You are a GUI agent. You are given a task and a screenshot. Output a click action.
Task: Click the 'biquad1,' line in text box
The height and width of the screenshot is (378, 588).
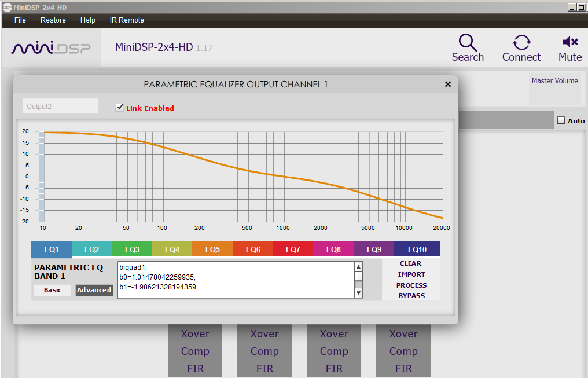click(133, 267)
